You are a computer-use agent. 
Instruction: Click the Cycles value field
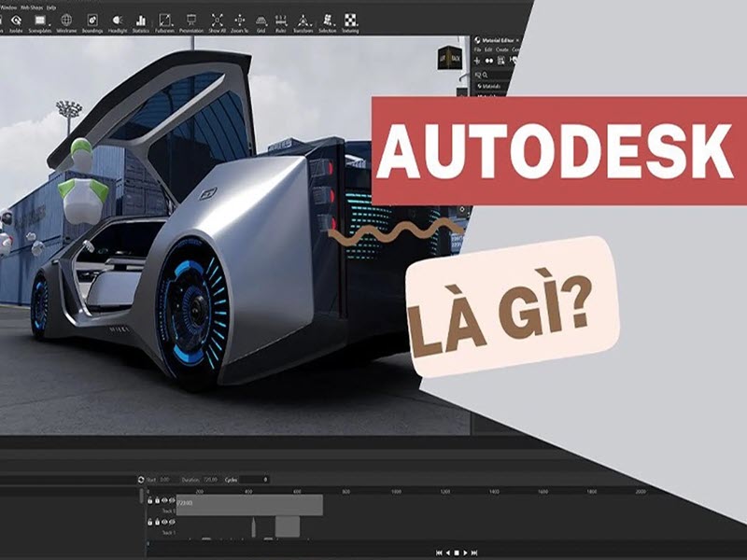tap(254, 480)
